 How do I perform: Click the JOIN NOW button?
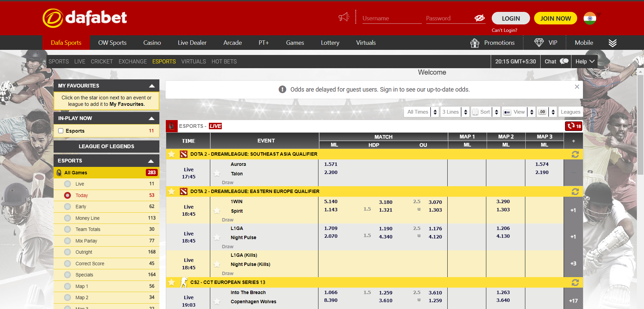click(555, 18)
